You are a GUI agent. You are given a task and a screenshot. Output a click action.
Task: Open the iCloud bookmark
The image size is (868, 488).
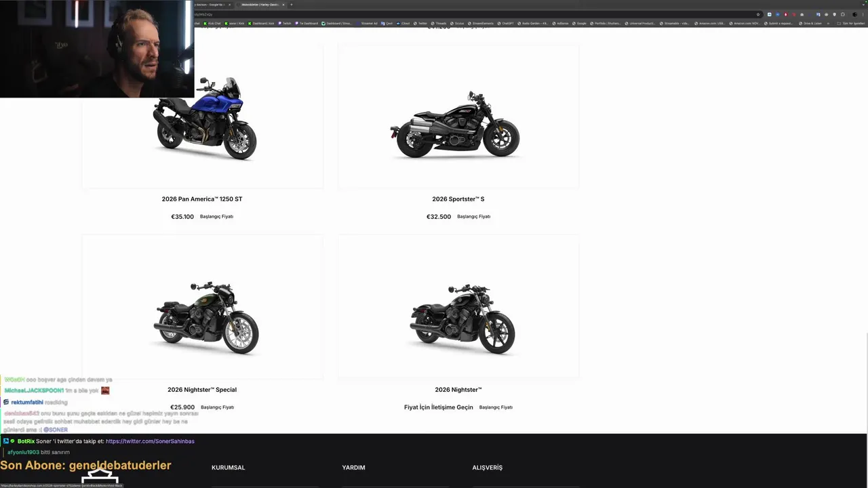click(403, 23)
